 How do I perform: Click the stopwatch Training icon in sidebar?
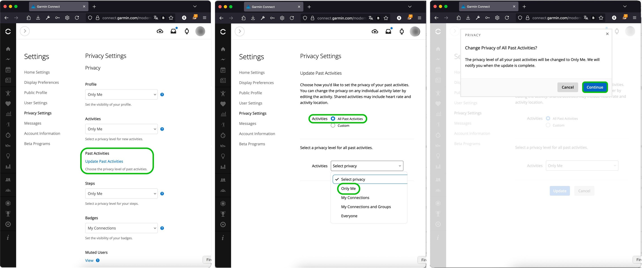(x=8, y=135)
